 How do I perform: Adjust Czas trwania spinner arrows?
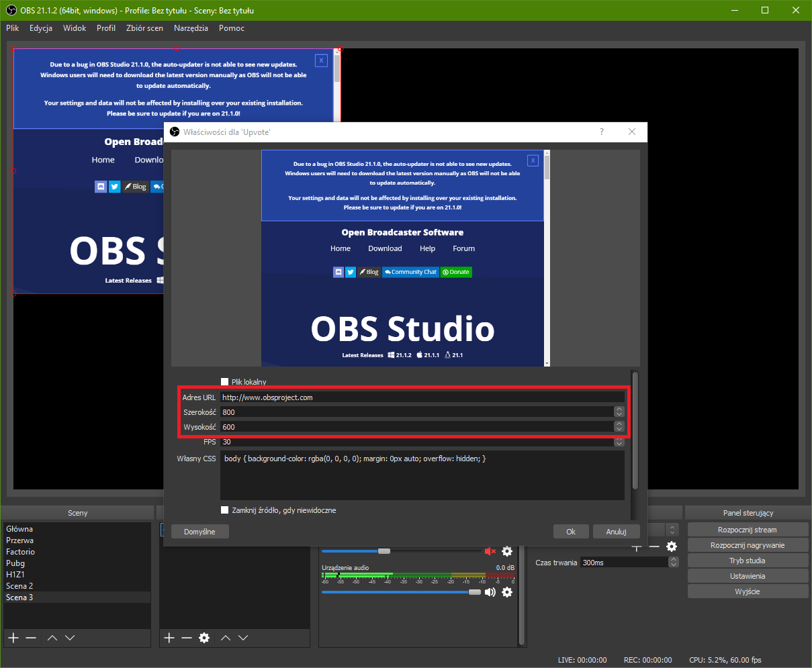click(674, 563)
